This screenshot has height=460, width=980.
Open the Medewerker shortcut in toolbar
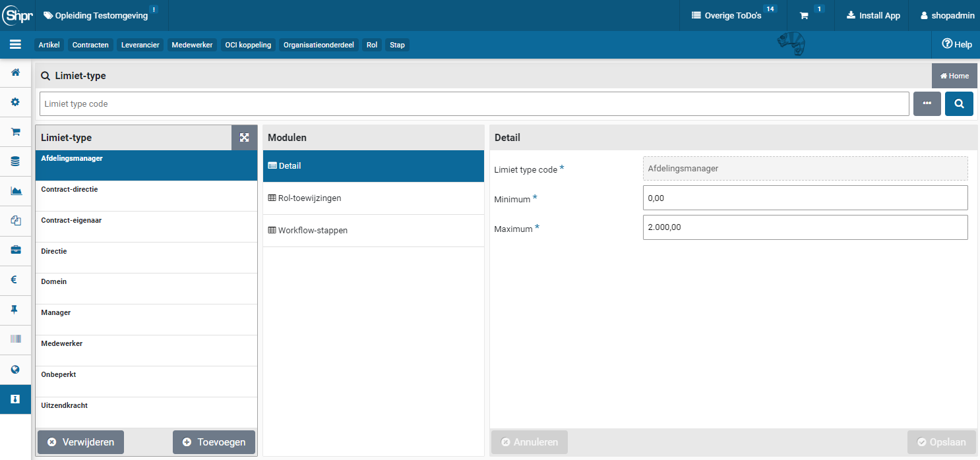coord(192,45)
